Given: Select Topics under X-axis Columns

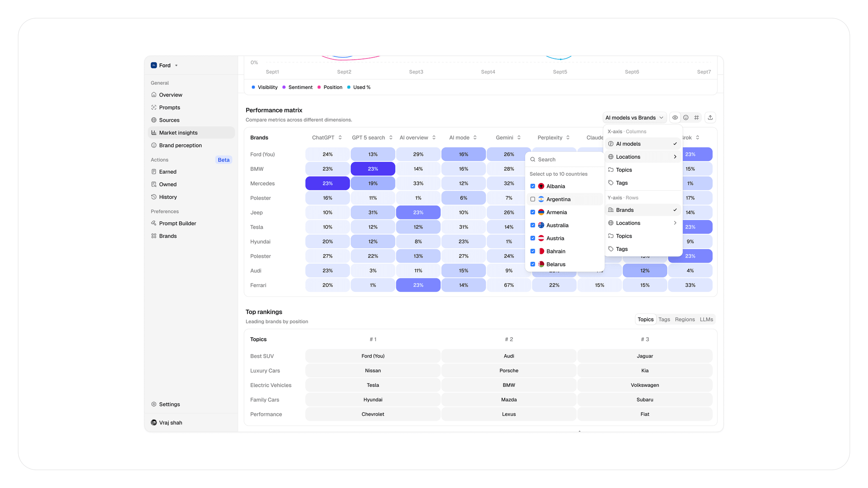Looking at the screenshot, I should (x=624, y=170).
